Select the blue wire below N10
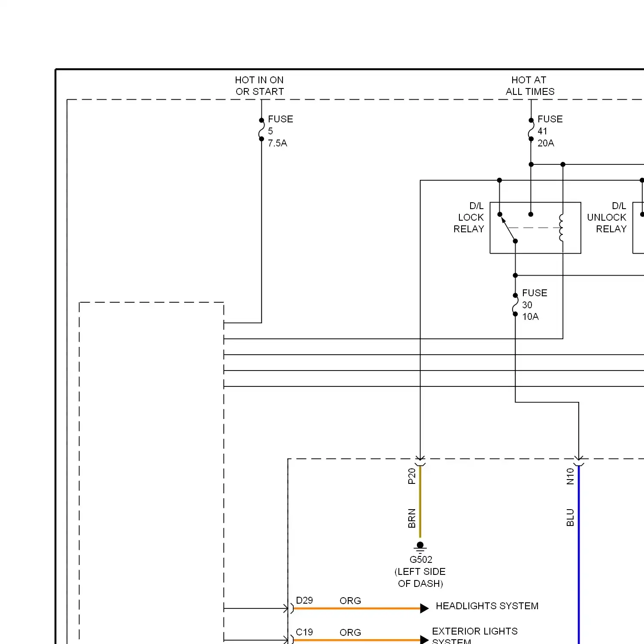This screenshot has width=644, height=644. [x=579, y=555]
